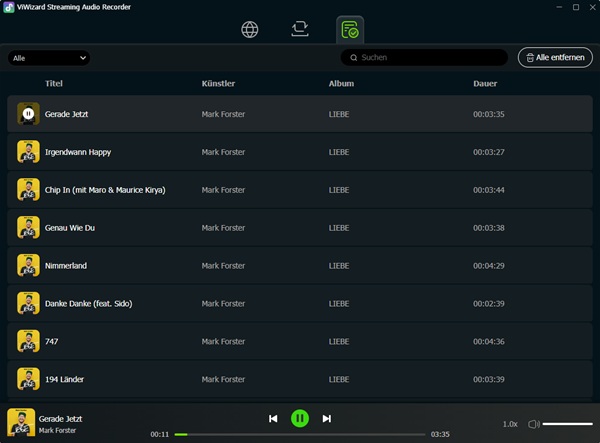
Task: Click Irgendwann Happy album thumbnail
Action: click(28, 151)
